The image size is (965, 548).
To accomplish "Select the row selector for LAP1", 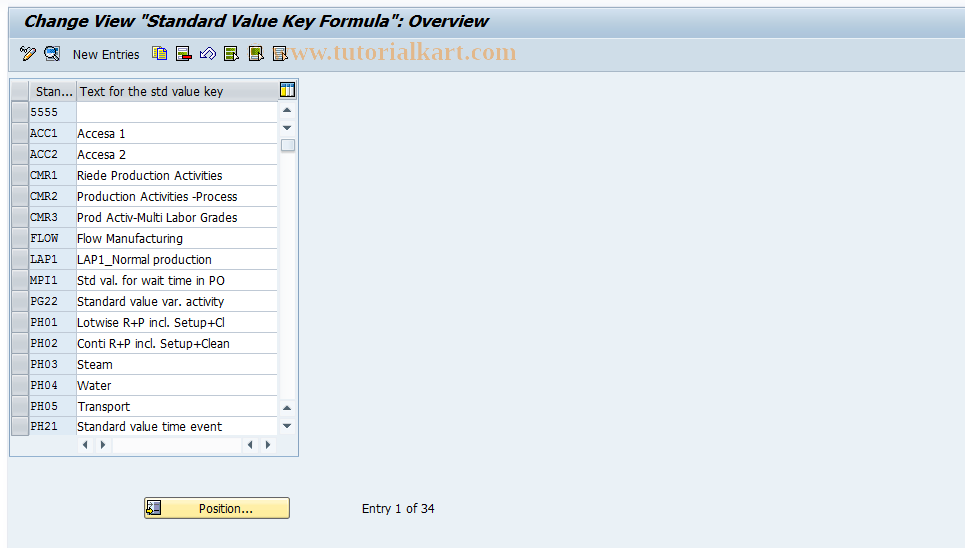I will click(20, 259).
